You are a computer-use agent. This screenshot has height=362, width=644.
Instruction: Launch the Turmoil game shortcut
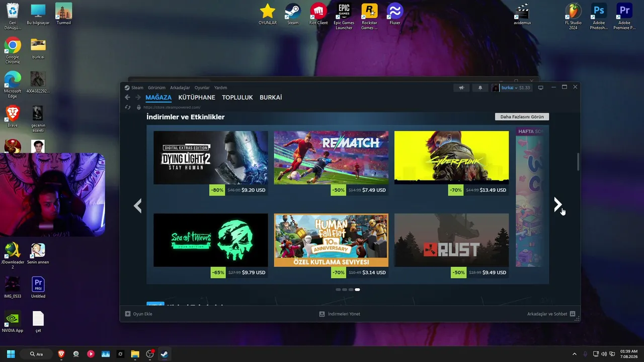click(63, 14)
